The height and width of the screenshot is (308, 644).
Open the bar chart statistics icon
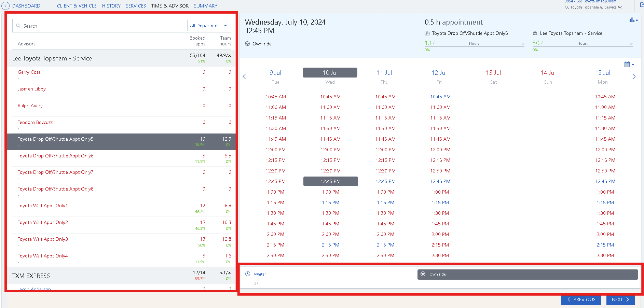(x=632, y=20)
